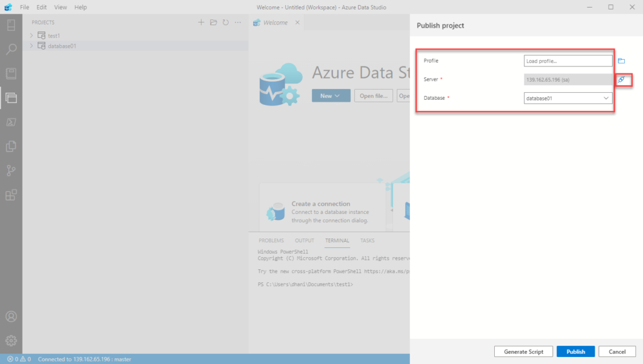
Task: Click the connection status in status bar
Action: point(85,359)
